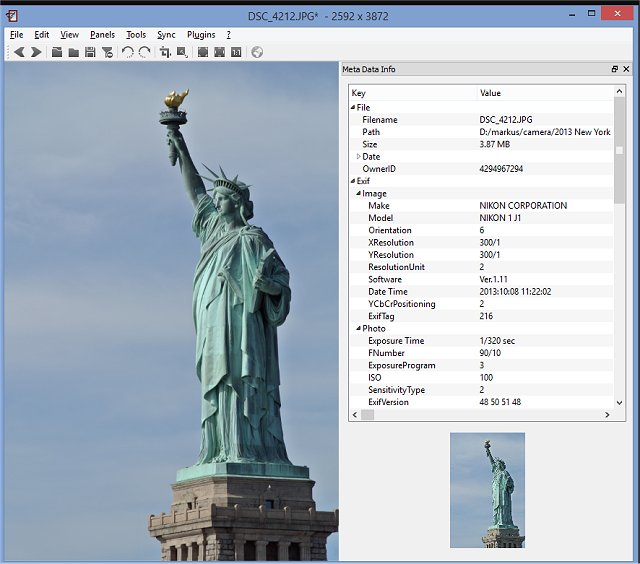This screenshot has width=640, height=564.
Task: Expand the Date tree node
Action: click(359, 157)
